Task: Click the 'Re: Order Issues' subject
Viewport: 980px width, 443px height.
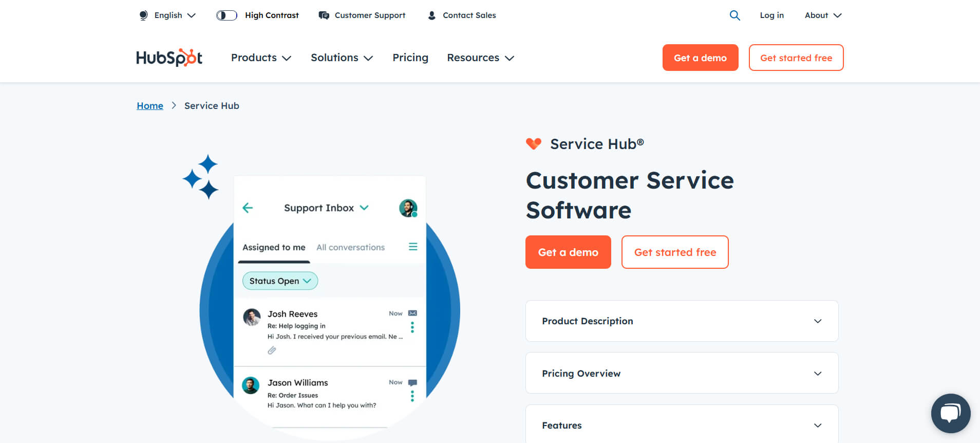Action: (293, 395)
